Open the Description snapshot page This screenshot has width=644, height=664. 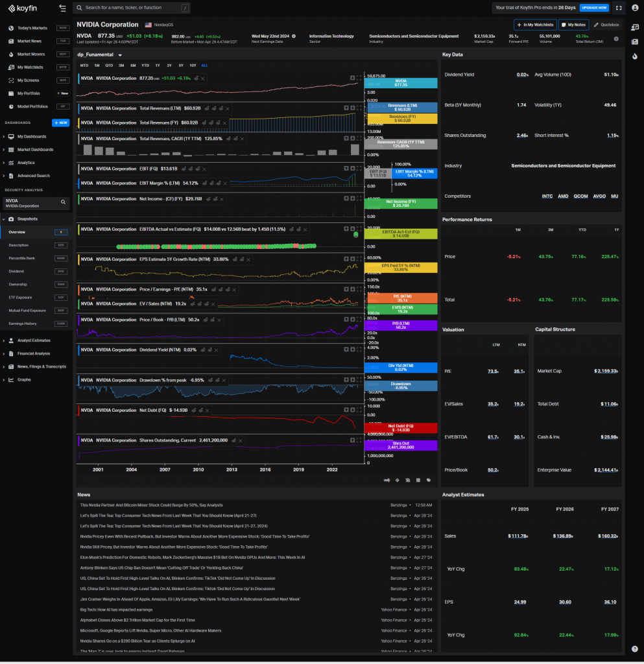[37, 246]
